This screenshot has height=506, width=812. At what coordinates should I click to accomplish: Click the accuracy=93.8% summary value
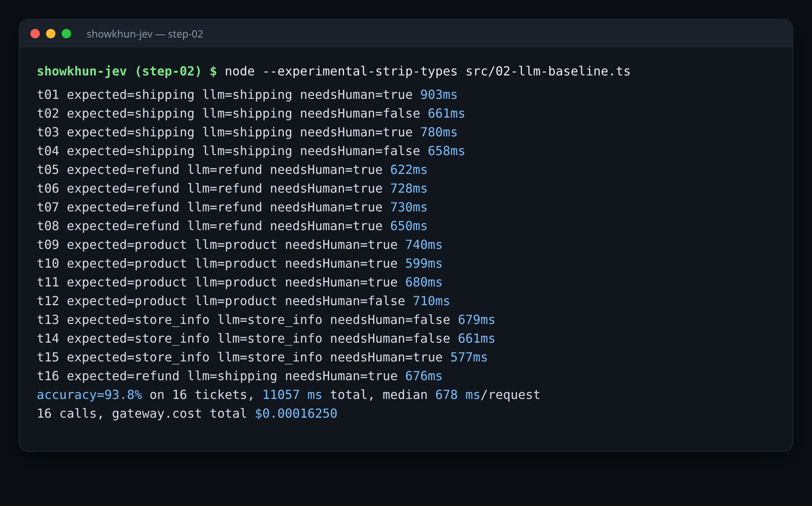[x=89, y=395]
